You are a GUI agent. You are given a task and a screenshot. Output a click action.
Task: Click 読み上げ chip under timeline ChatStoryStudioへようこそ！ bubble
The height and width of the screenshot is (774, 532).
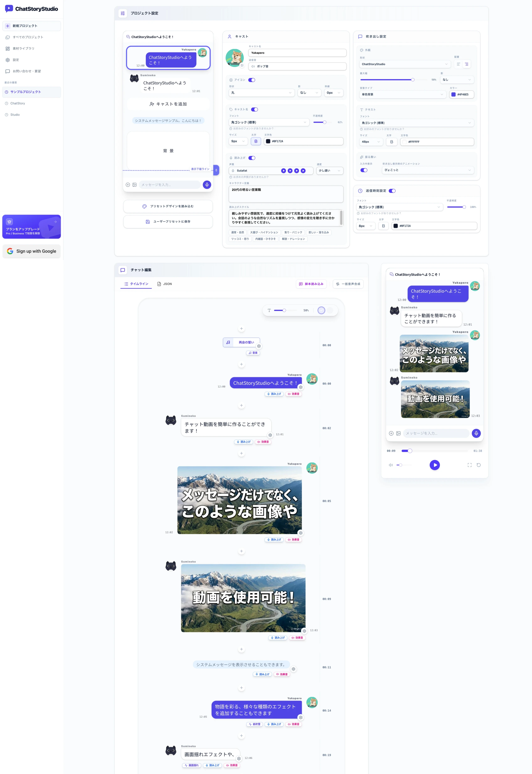tap(274, 394)
